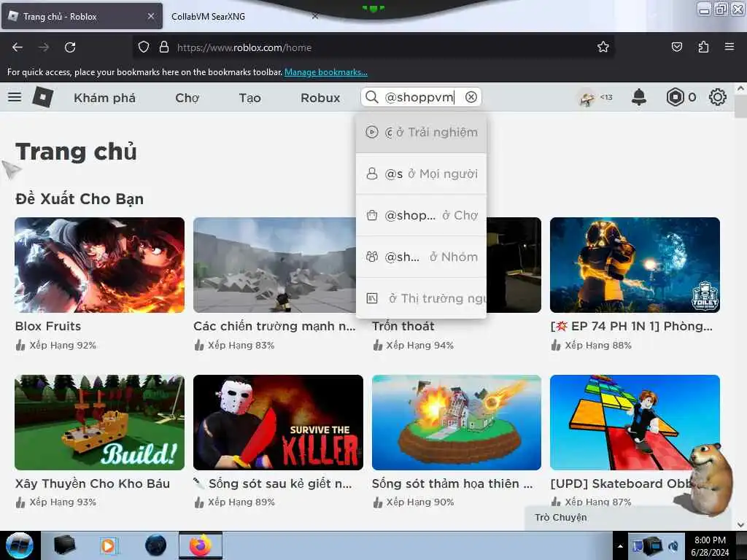Open the Firefox application menu
This screenshot has width=747, height=560.
(x=729, y=47)
